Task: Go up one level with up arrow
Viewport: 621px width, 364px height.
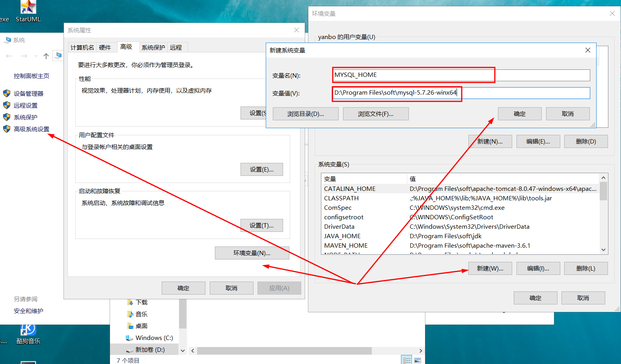Action: [46, 56]
